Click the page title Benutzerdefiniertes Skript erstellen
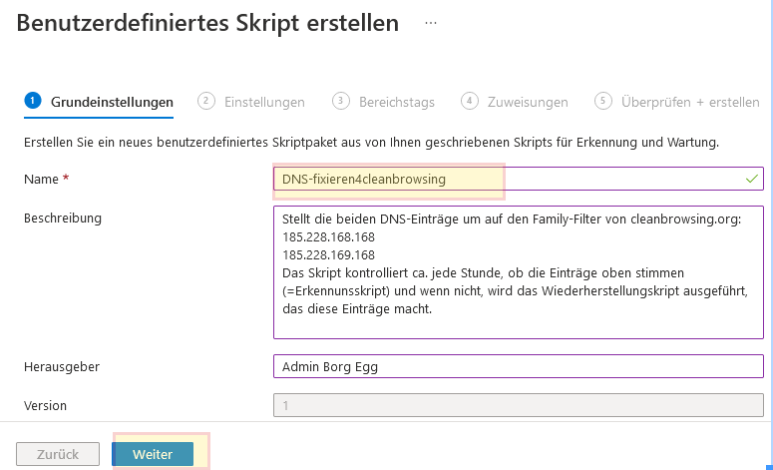The height and width of the screenshot is (470, 773). click(208, 22)
